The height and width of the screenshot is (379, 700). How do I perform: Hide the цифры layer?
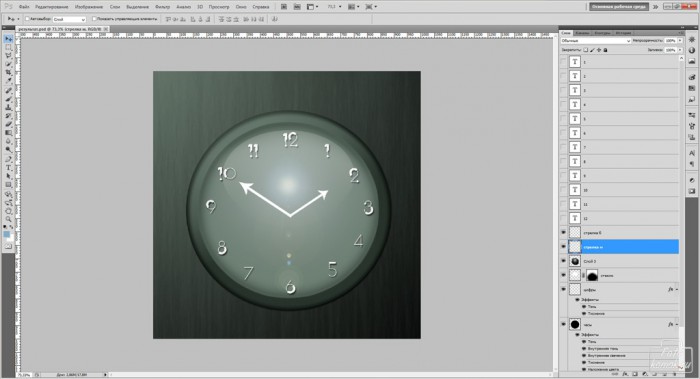coord(563,289)
